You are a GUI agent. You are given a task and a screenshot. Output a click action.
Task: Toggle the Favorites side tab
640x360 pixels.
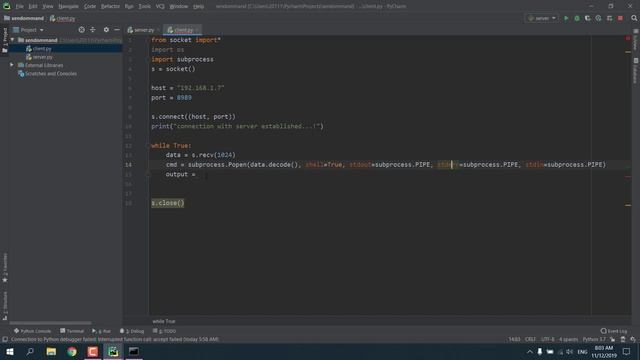coord(5,267)
